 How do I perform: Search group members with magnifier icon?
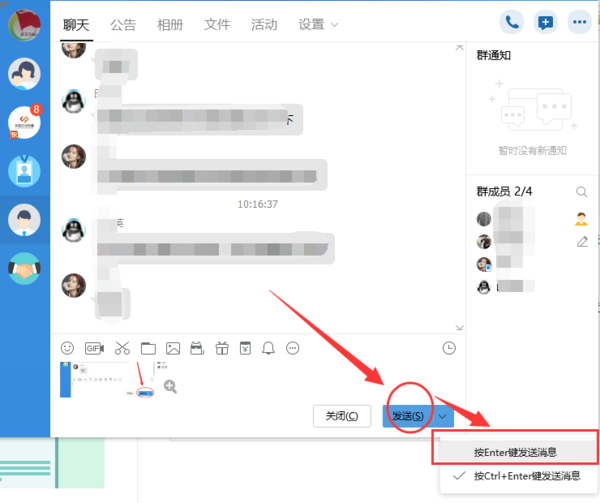coord(582,192)
